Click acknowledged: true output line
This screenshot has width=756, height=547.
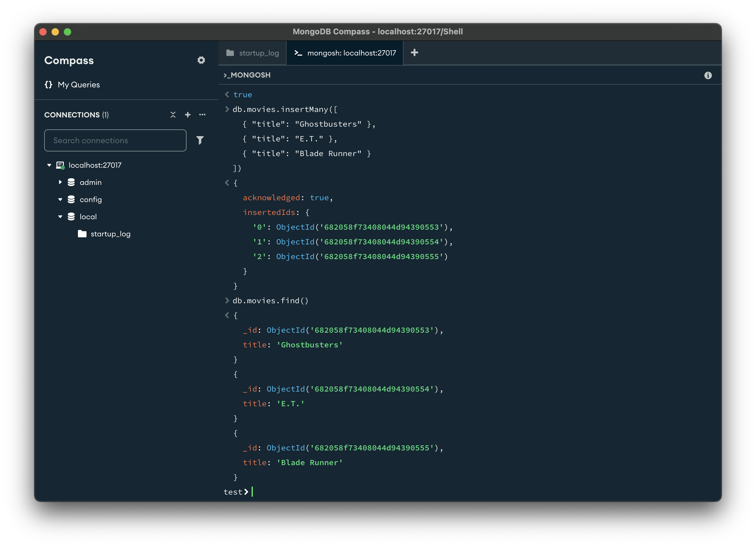click(288, 197)
